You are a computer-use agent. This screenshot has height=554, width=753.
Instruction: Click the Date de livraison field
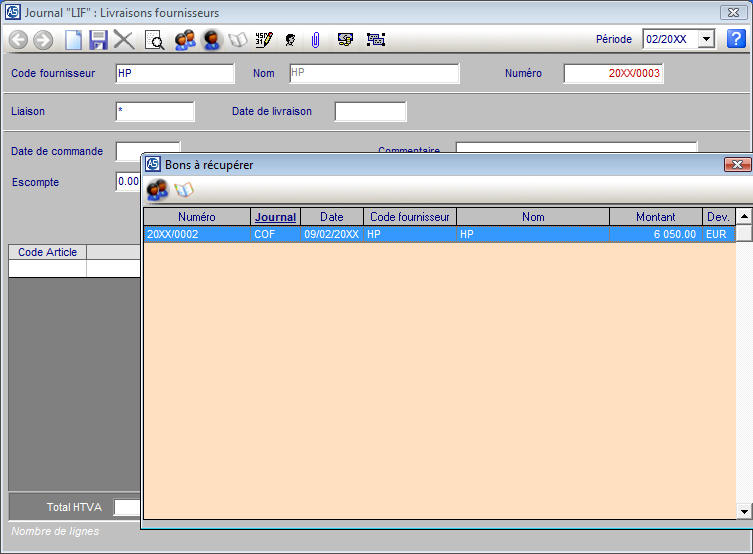370,112
